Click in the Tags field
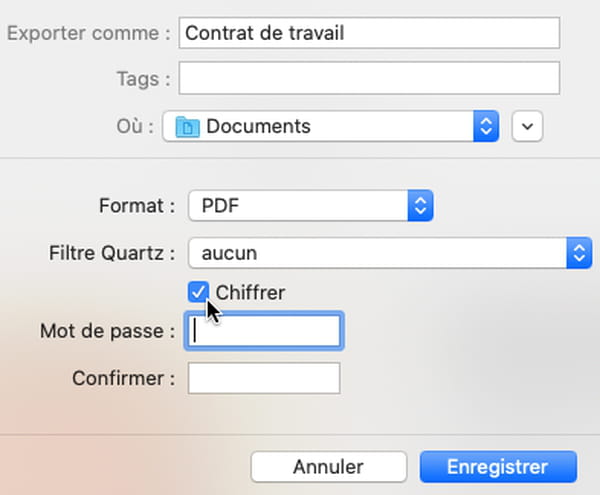 coord(369,78)
